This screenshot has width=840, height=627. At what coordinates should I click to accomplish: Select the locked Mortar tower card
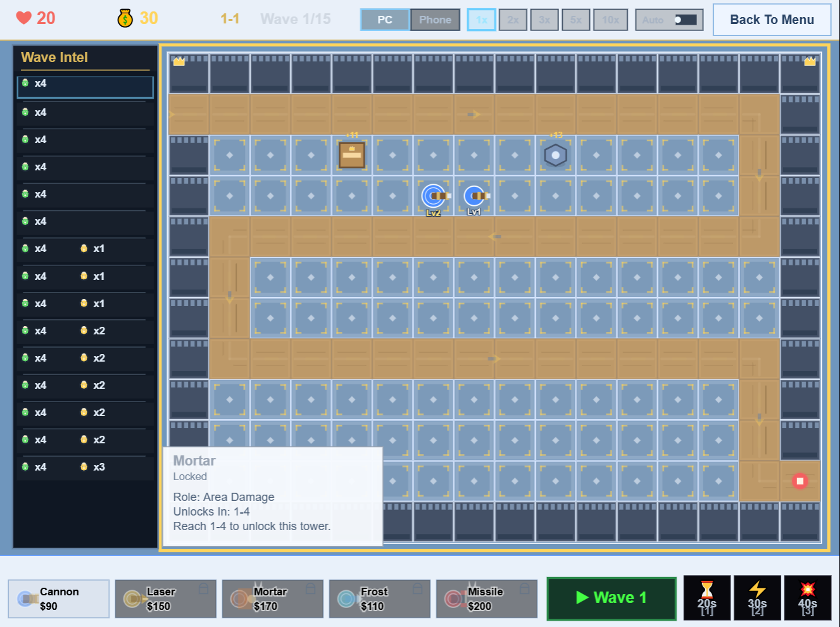coord(272,598)
